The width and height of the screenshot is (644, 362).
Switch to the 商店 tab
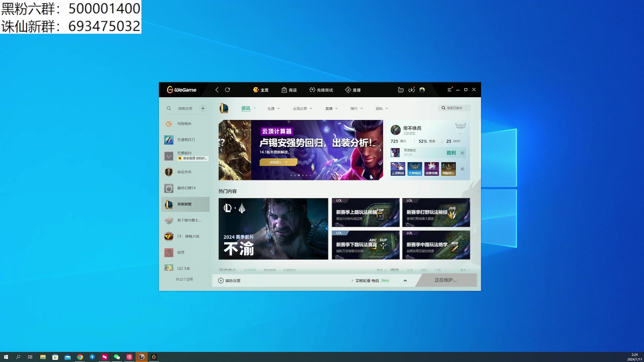tap(289, 90)
